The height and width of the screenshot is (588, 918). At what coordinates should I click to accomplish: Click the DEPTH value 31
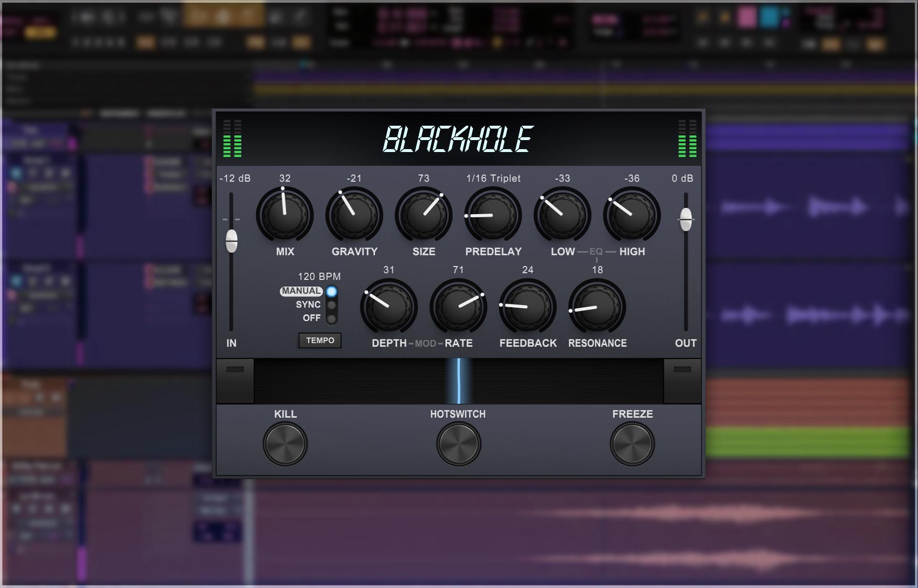[x=389, y=270]
